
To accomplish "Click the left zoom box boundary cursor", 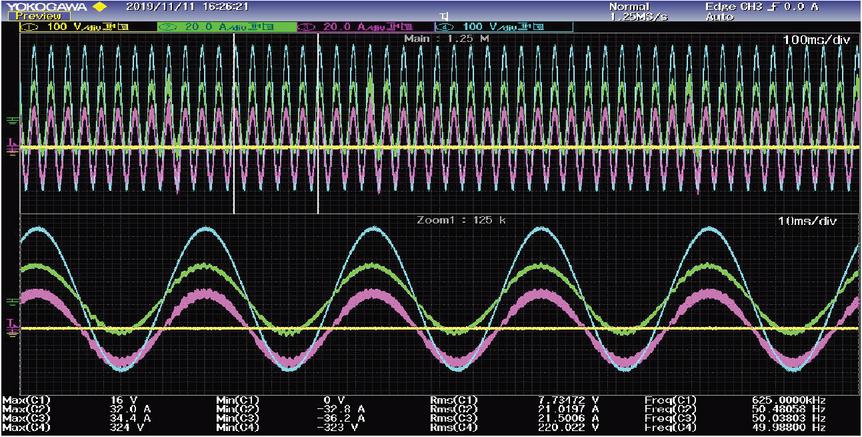I will click(233, 120).
